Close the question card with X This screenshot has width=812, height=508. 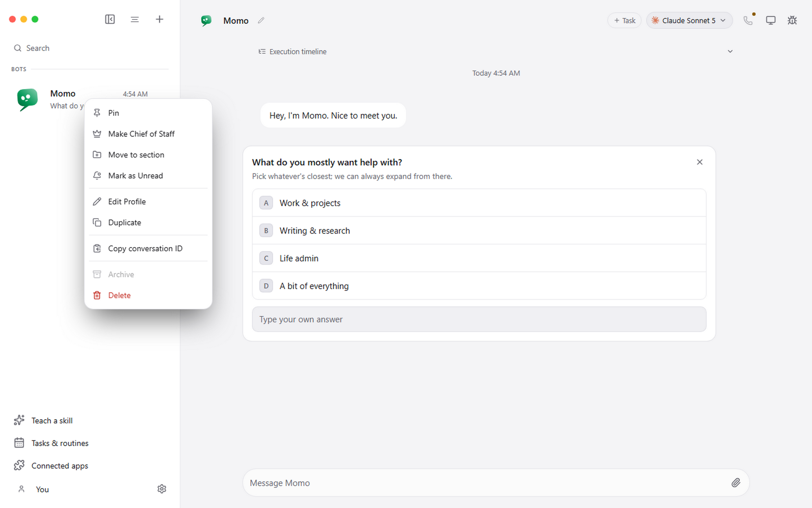pyautogui.click(x=699, y=162)
